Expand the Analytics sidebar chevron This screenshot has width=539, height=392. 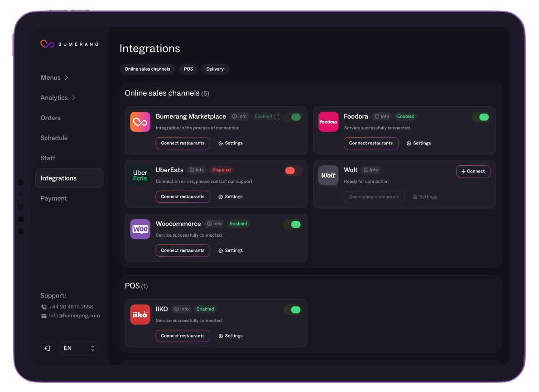click(x=73, y=98)
